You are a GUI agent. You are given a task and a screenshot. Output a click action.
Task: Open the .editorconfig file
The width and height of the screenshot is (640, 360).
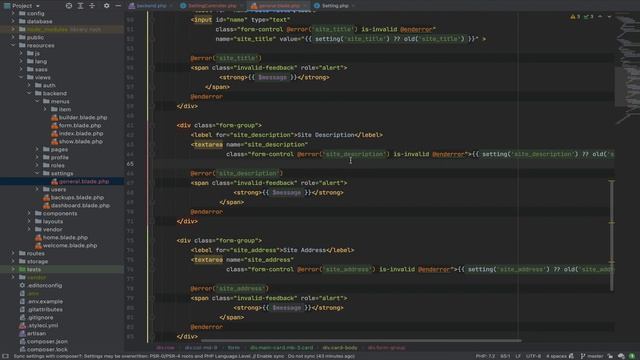coord(41,285)
